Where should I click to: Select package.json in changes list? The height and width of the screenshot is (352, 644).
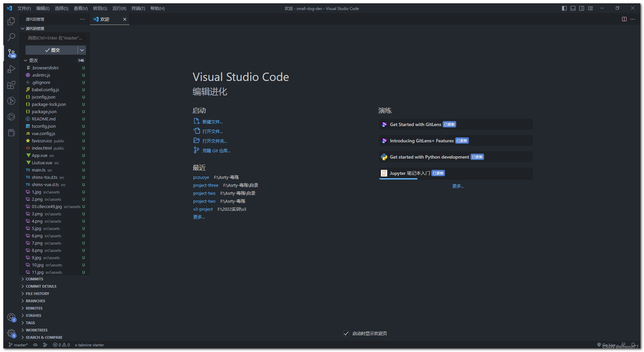click(55, 112)
